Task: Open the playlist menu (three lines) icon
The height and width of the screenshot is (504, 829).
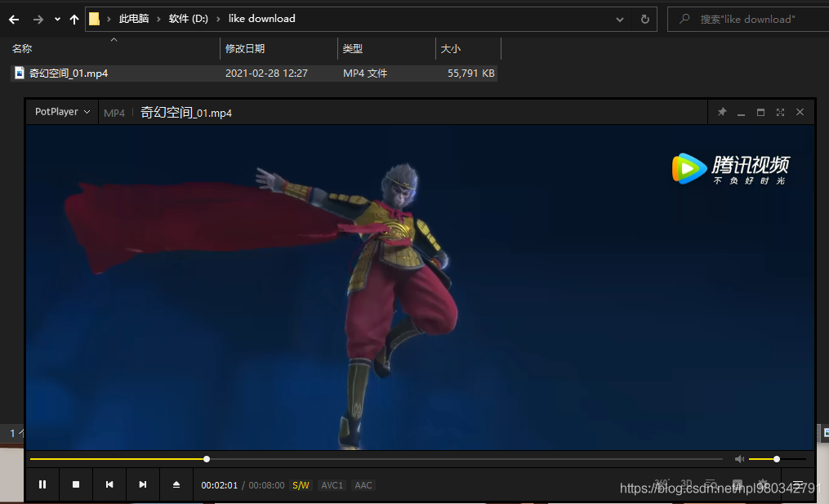Action: coord(797,484)
